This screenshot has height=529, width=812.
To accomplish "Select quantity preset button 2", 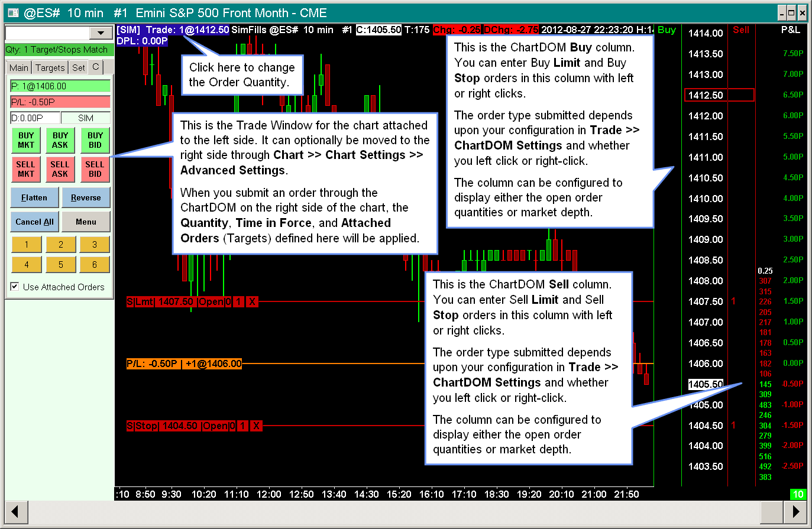I will (60, 244).
